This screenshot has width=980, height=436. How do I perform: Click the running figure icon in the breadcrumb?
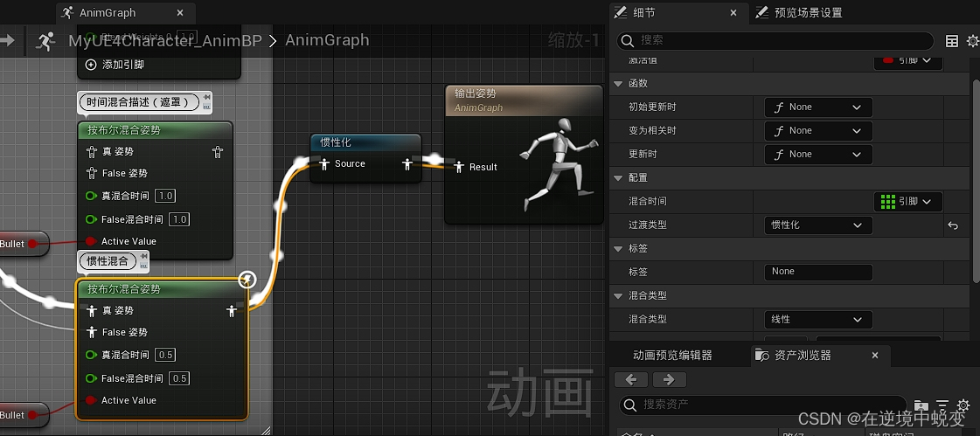point(45,41)
